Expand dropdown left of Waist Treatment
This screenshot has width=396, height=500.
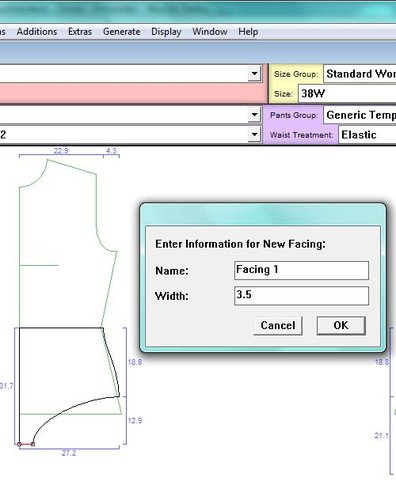pyautogui.click(x=254, y=135)
